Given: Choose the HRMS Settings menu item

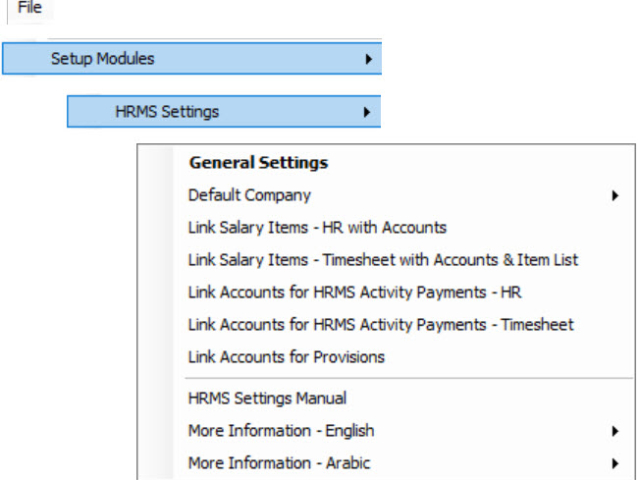Looking at the screenshot, I should coord(224,112).
